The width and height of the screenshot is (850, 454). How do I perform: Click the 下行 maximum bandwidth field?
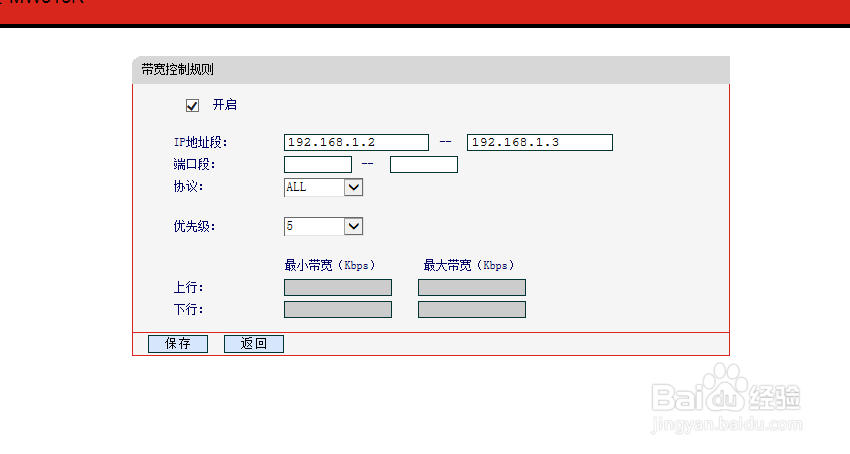coord(472,310)
